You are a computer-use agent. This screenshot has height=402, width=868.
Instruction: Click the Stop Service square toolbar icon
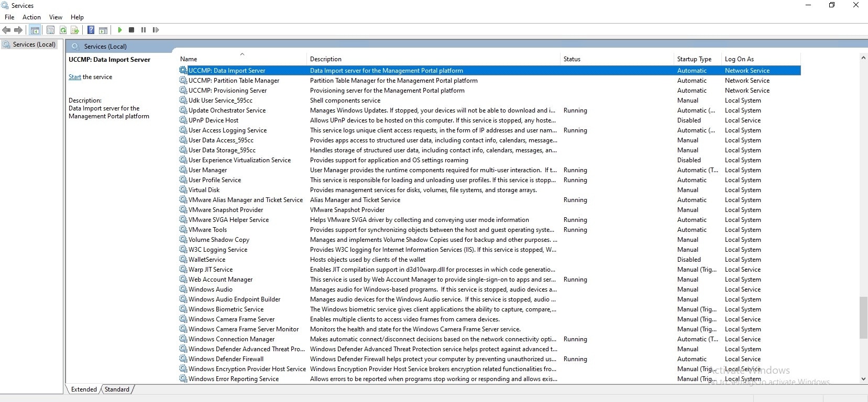[x=131, y=30]
